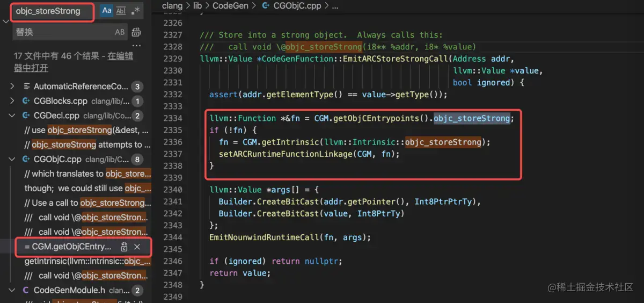This screenshot has width=644, height=303.
Task: Open the '// objc_storeStrong attempts to' result
Action: click(x=86, y=145)
